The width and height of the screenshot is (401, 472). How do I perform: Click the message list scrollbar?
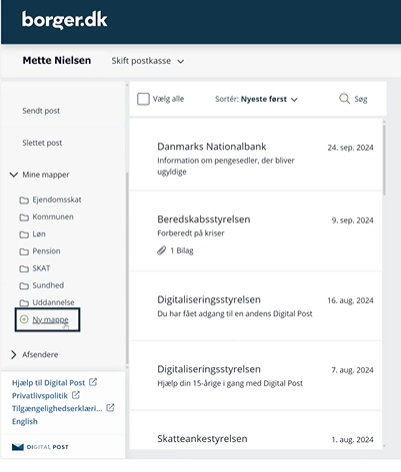click(384, 160)
